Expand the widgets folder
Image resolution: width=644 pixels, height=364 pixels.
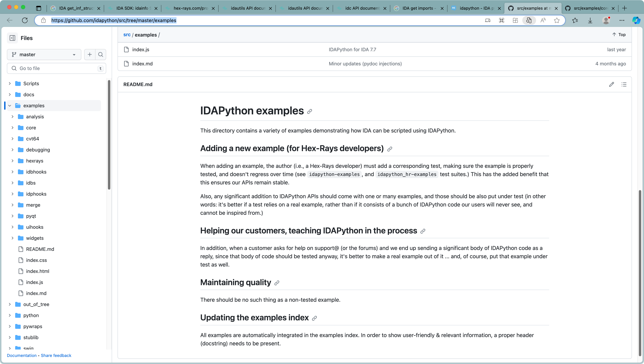13,238
